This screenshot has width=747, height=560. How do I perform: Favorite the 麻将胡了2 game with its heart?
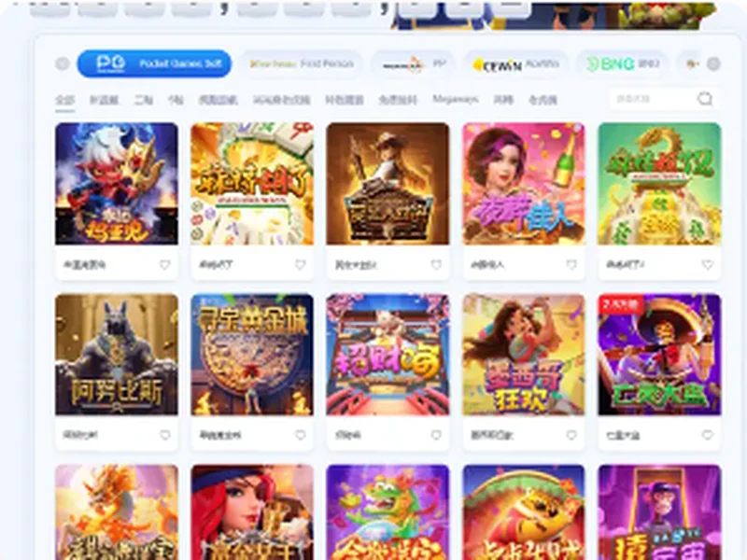pos(708,264)
